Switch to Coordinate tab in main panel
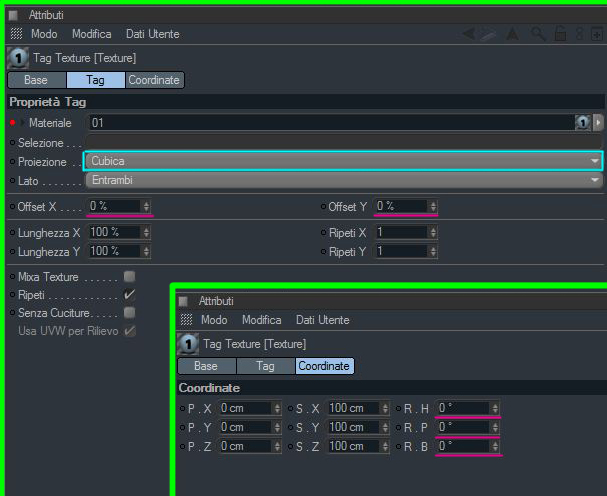The image size is (607, 496). (154, 80)
